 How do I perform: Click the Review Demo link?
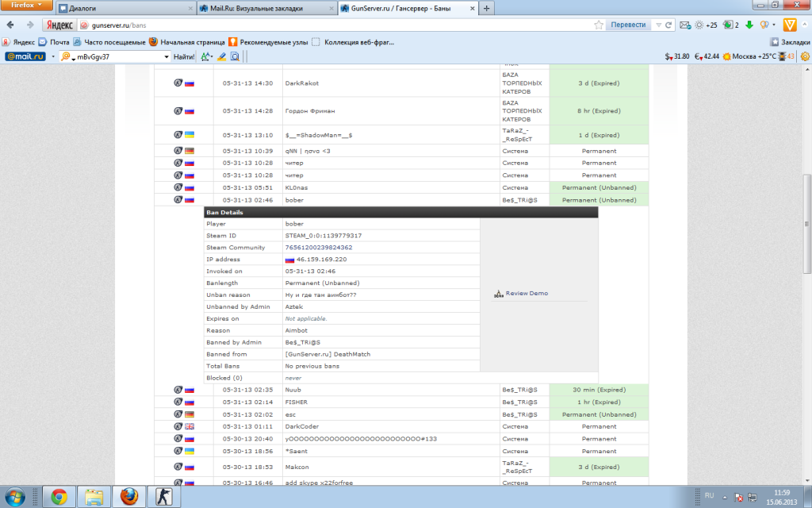[x=526, y=294]
